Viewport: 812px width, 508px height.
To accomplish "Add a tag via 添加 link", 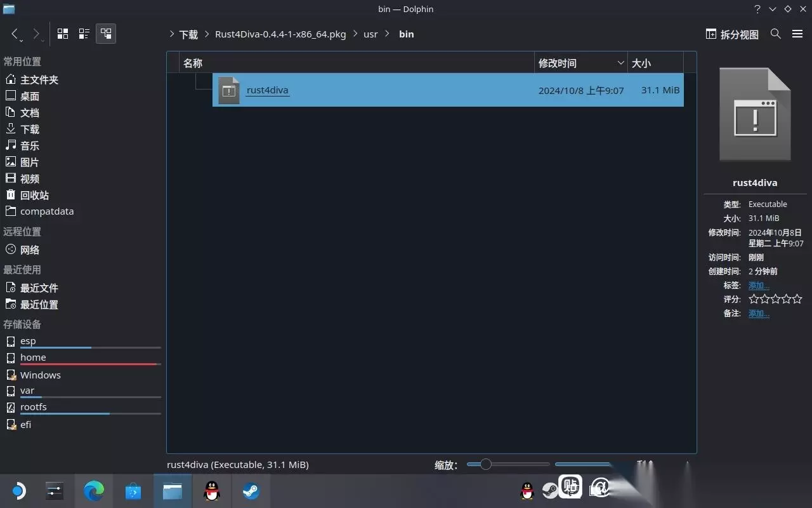I will pyautogui.click(x=759, y=285).
